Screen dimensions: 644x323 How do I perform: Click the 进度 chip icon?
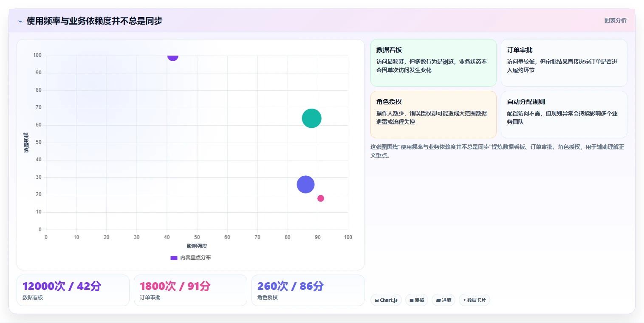[x=438, y=300]
